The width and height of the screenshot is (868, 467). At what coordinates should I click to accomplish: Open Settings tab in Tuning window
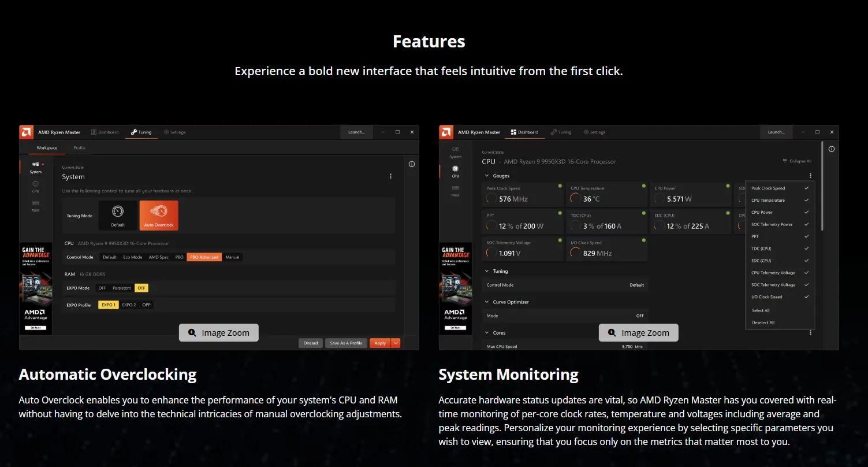click(174, 132)
